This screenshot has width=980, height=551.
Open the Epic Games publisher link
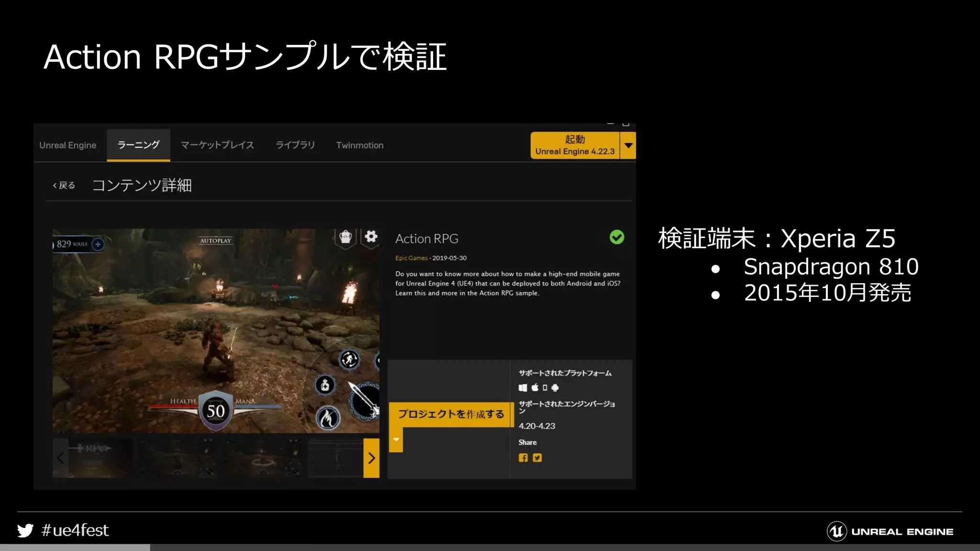pyautogui.click(x=411, y=258)
